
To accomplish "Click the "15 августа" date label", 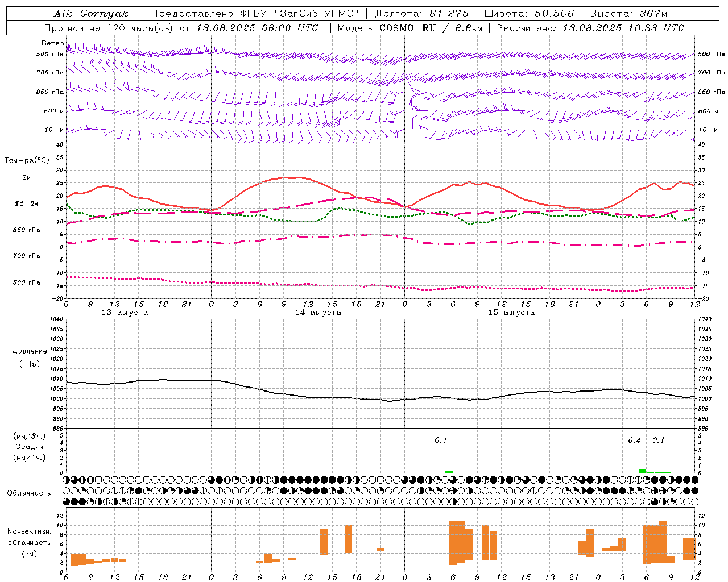I will 511,313.
